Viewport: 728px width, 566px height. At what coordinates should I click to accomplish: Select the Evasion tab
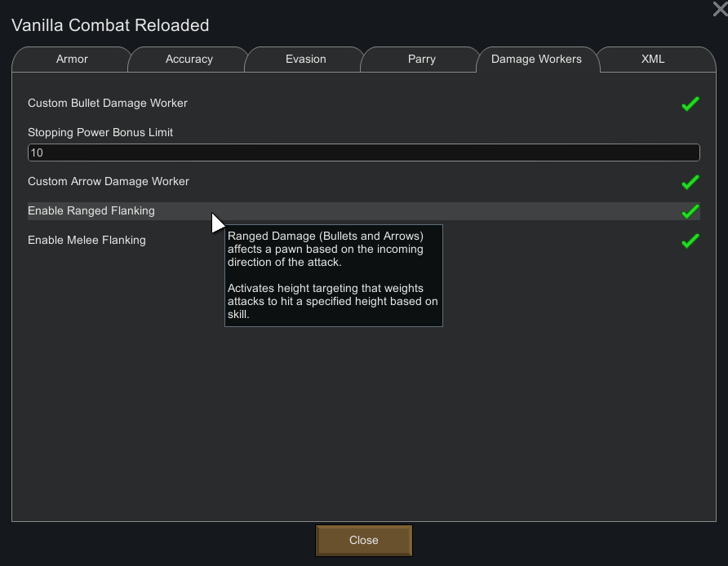305,60
